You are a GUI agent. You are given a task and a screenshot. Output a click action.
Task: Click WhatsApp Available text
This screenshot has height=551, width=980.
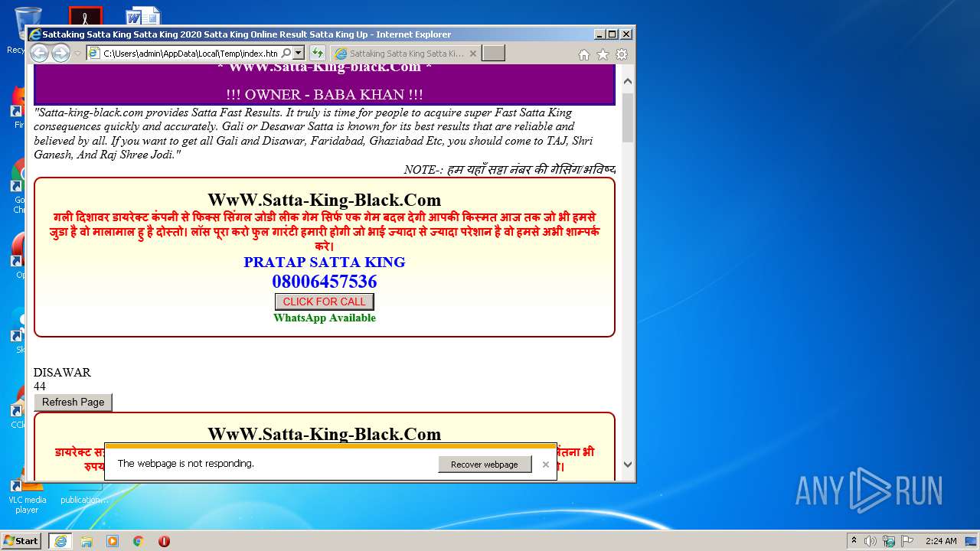pos(325,318)
